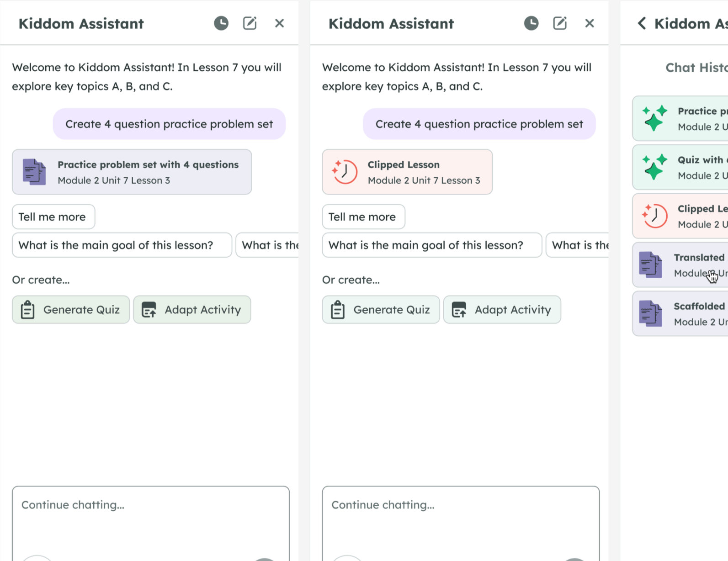Screen dimensions: 728x561
Task: Click the clock icon on the middle panel's Clipped Lesson card
Action: (344, 172)
